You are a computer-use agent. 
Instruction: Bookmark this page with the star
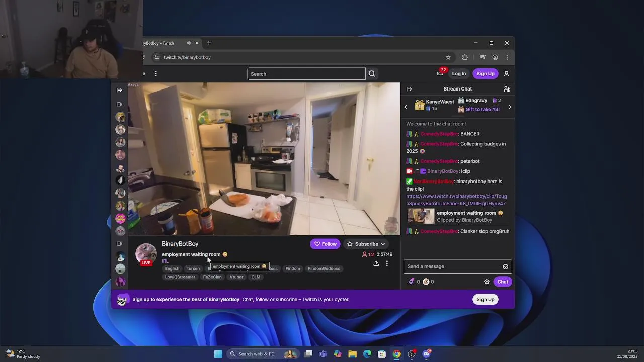tap(448, 57)
